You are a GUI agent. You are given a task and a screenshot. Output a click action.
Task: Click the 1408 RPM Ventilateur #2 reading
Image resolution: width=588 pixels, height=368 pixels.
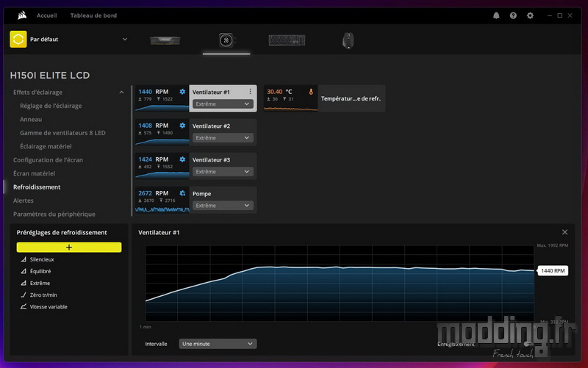click(154, 126)
